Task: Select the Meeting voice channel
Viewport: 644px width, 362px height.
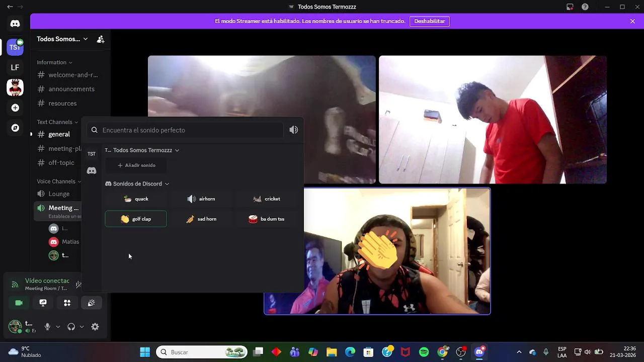Action: pos(57,211)
